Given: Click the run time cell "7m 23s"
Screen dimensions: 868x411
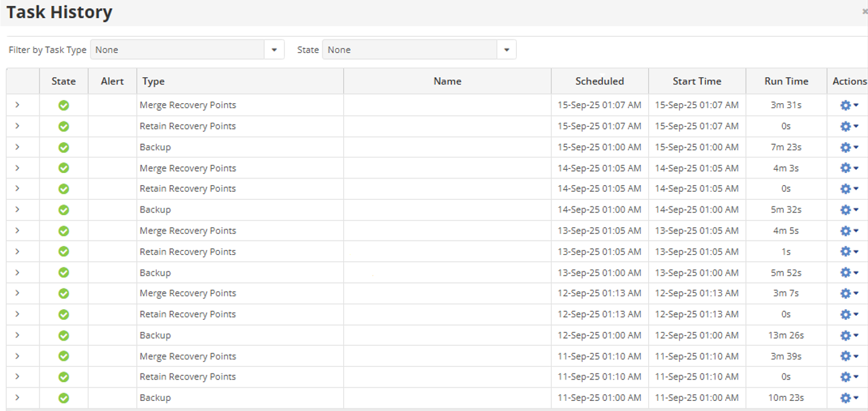Looking at the screenshot, I should click(786, 147).
